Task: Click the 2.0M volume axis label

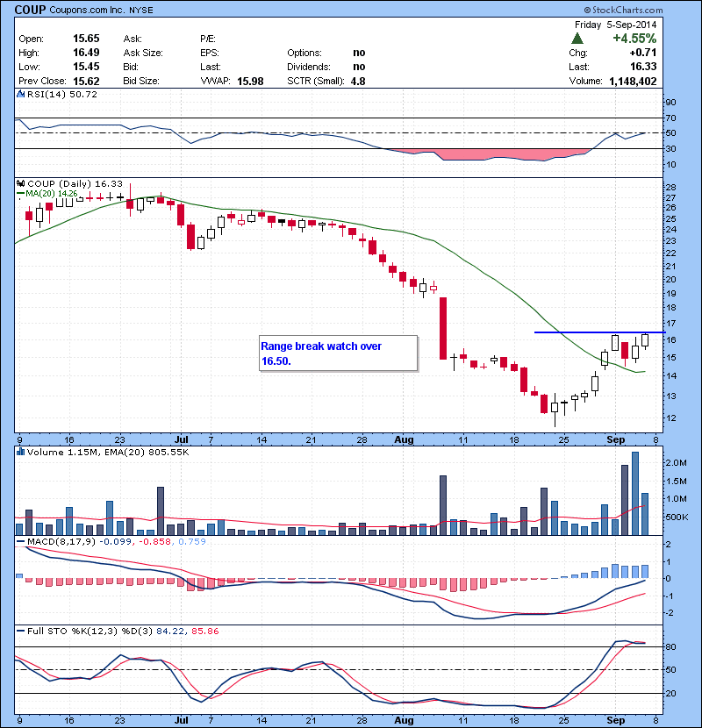Action: pyautogui.click(x=677, y=463)
